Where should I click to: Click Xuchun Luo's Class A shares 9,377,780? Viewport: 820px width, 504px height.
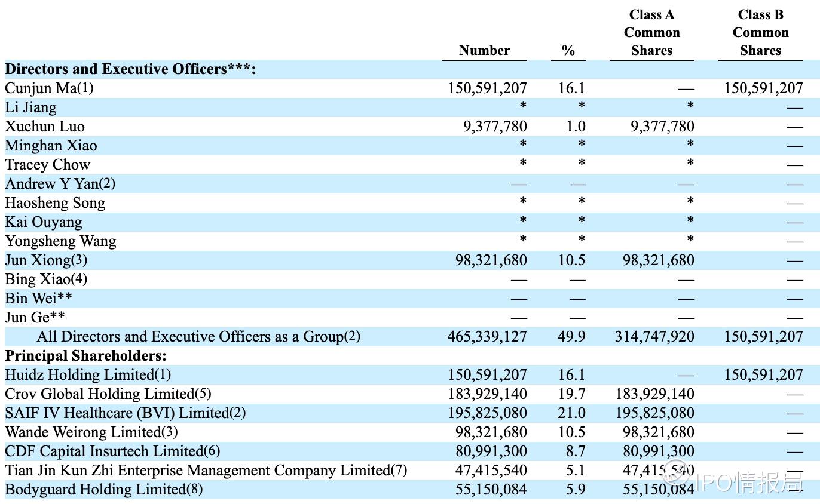point(662,127)
